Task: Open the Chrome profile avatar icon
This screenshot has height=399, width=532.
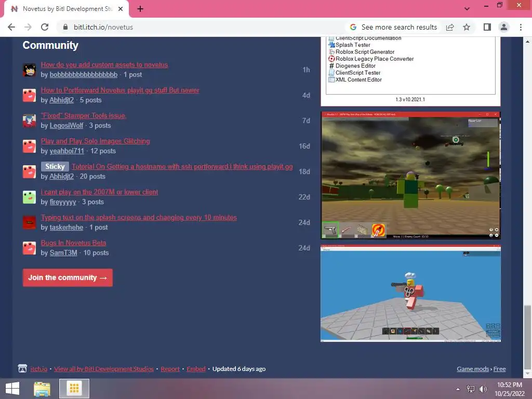Action: point(504,27)
